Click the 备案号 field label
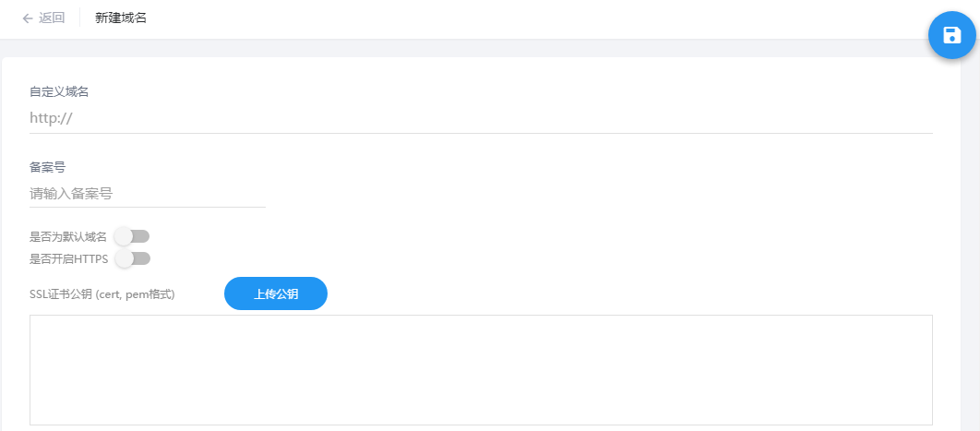 pos(47,167)
